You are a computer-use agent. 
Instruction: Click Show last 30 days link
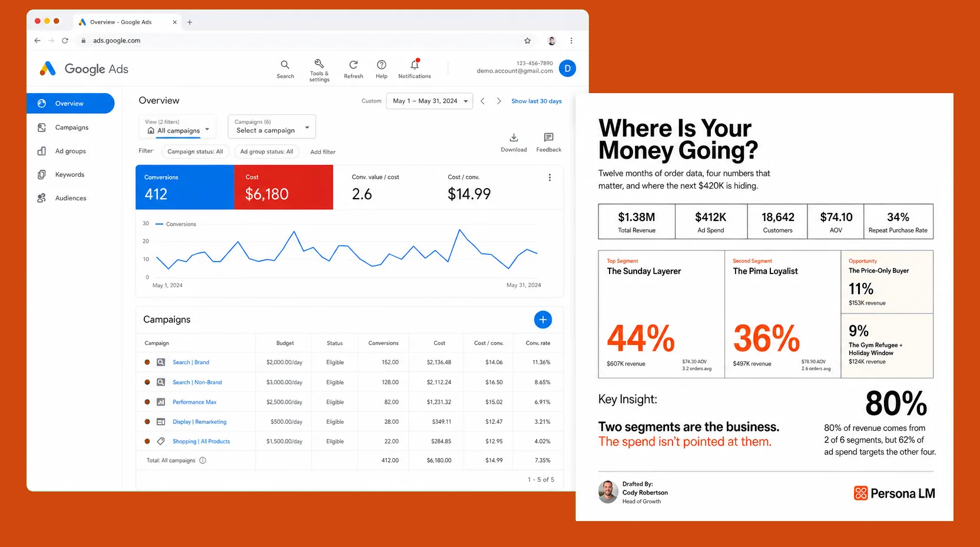click(x=537, y=101)
